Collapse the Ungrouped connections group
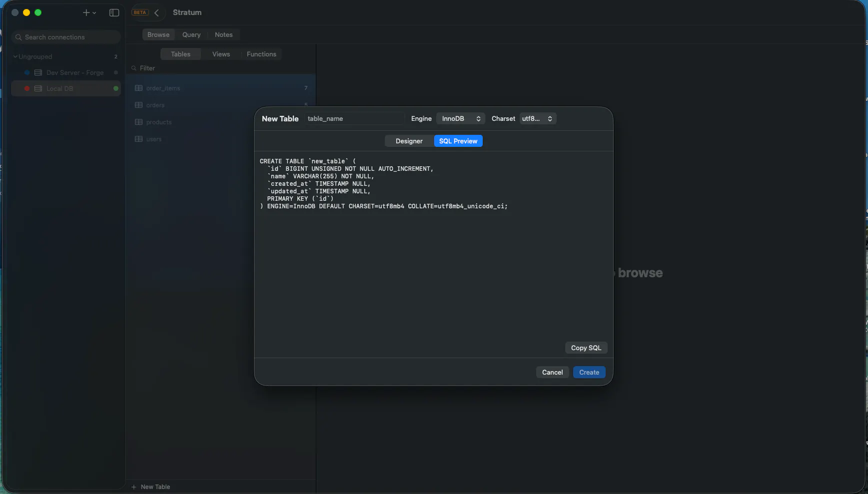This screenshot has height=494, width=868. point(15,57)
